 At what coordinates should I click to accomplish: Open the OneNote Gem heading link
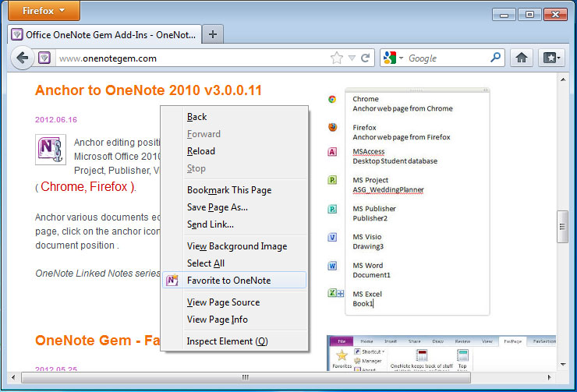click(x=97, y=341)
